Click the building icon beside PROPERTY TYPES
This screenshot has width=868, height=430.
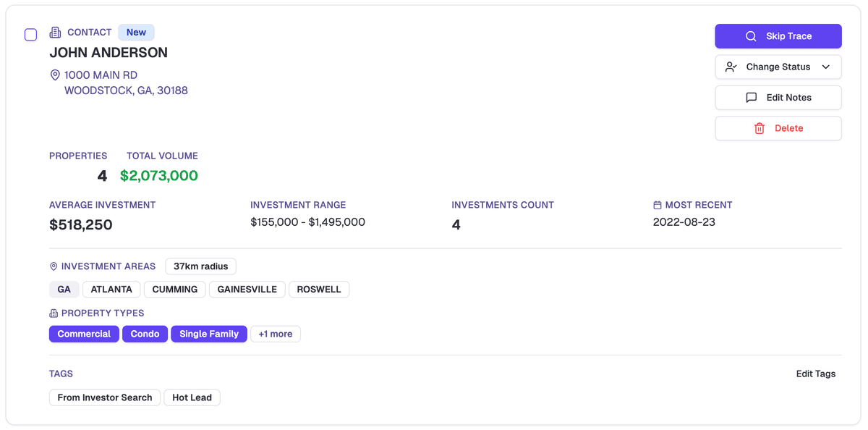(52, 313)
